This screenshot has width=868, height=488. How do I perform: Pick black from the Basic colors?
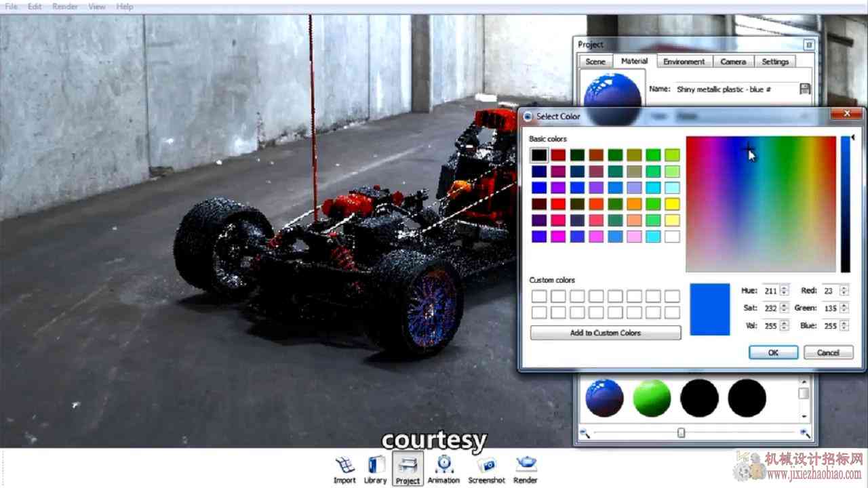539,155
